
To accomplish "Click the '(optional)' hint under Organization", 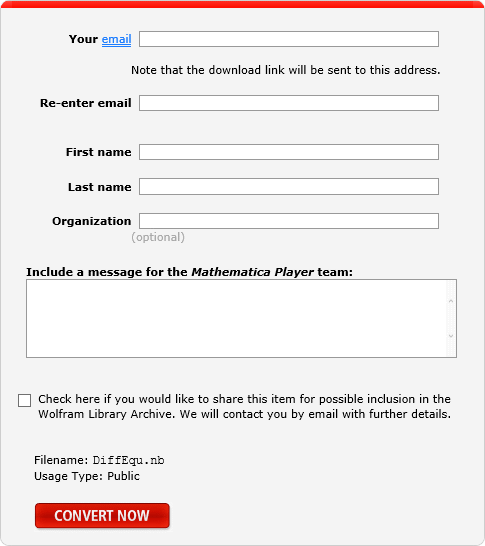I will [x=158, y=237].
